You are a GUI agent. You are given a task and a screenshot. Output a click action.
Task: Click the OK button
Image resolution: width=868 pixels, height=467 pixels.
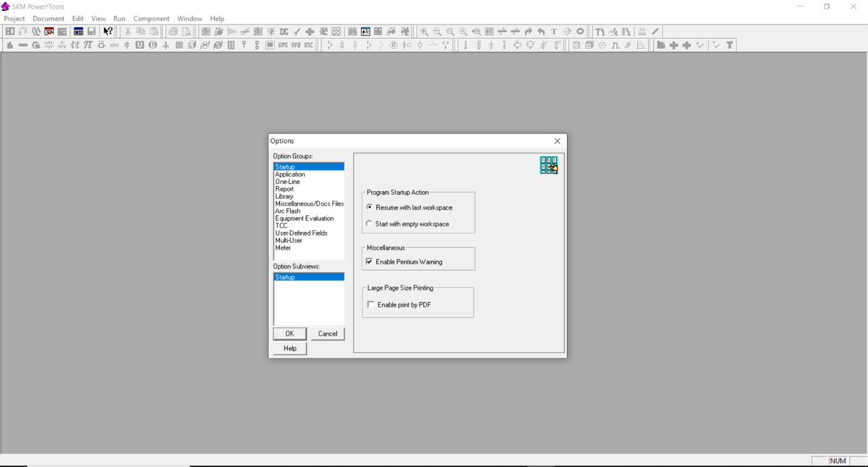click(x=290, y=334)
